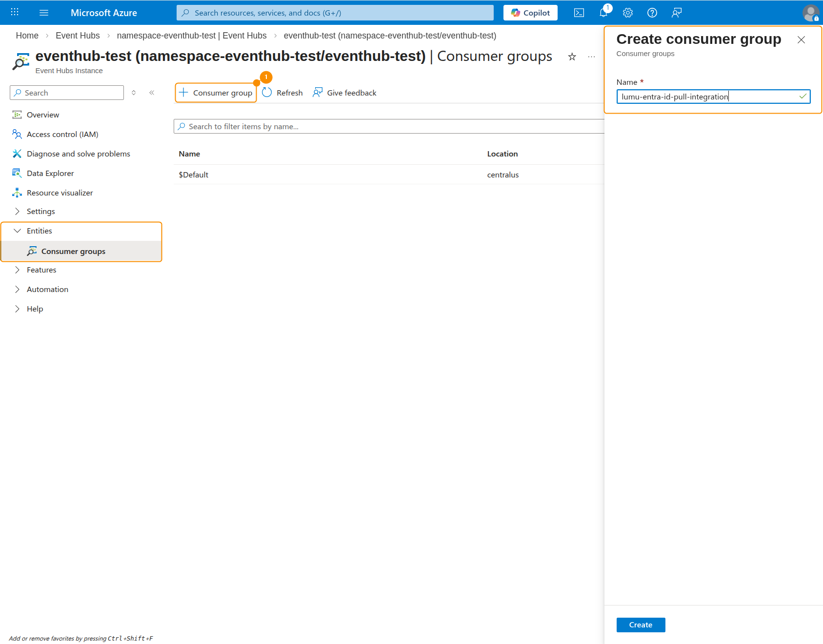Open the Azure portal hamburger menu
This screenshot has height=644, width=823.
click(44, 13)
